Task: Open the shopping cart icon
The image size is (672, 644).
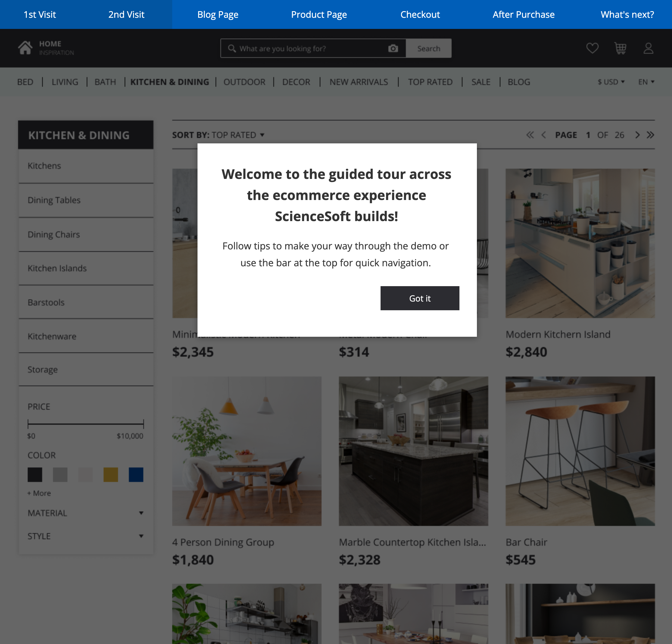Action: point(620,48)
